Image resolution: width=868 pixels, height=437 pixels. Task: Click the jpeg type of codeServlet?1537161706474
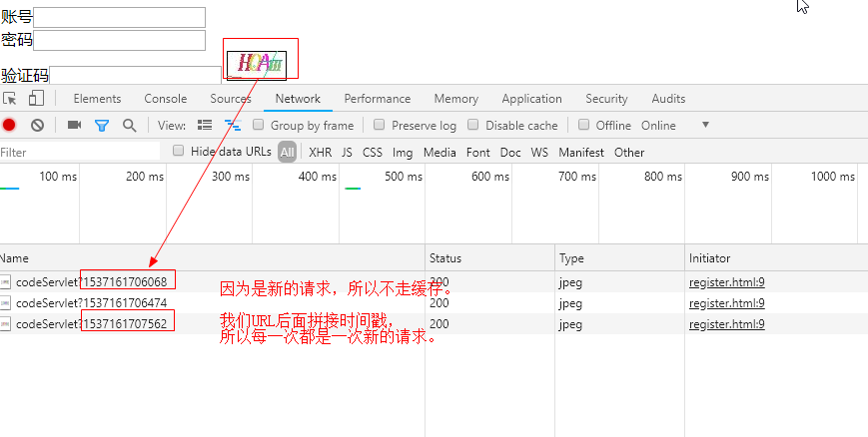[x=570, y=303]
